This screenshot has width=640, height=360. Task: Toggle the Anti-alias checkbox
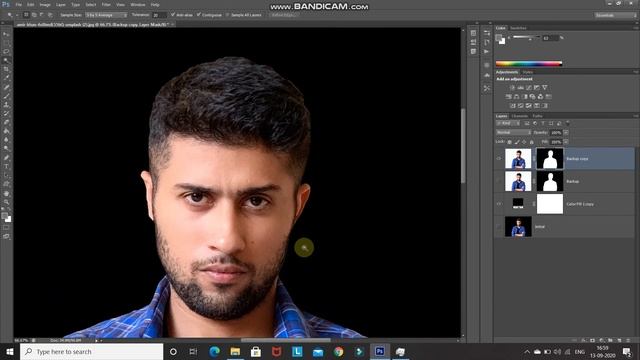(x=173, y=15)
